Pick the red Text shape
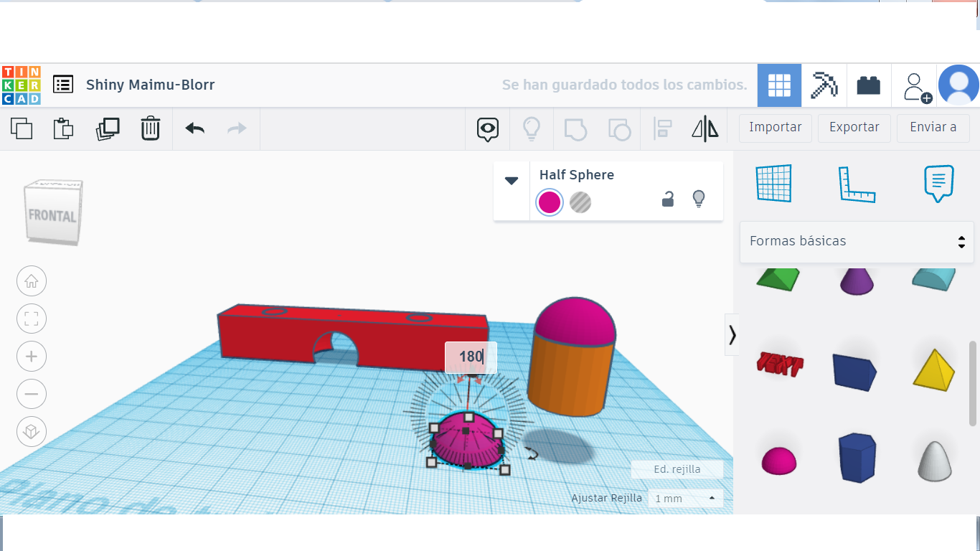 (780, 364)
